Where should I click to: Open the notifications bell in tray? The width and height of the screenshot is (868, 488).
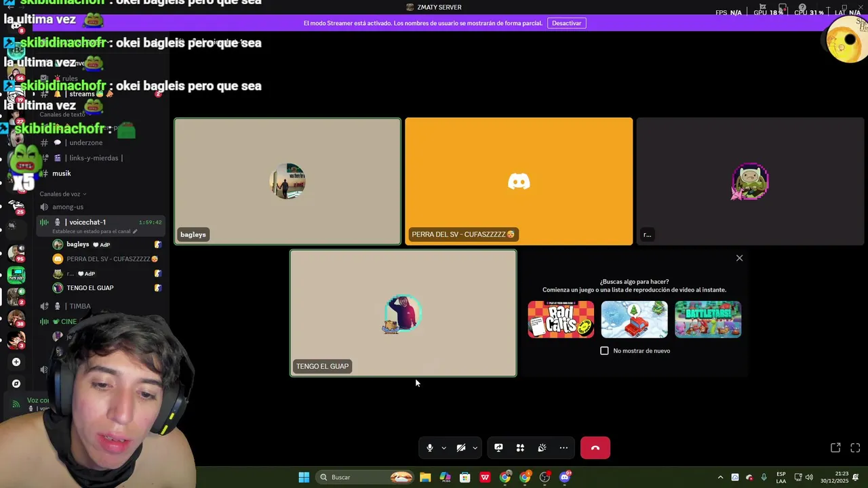[856, 477]
